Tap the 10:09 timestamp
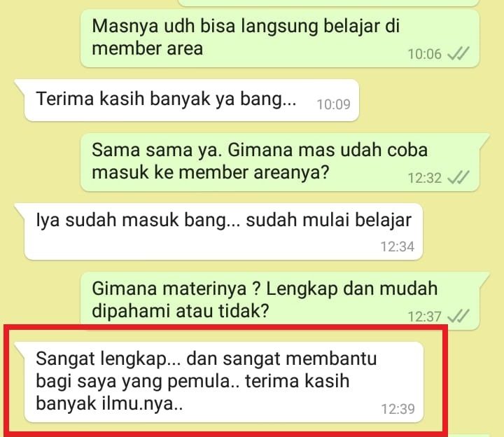 click(x=333, y=104)
